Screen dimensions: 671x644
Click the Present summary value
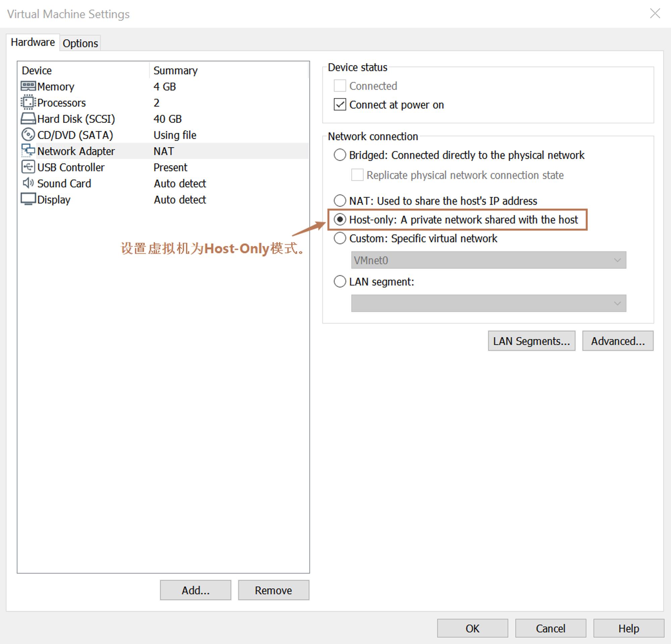point(170,167)
